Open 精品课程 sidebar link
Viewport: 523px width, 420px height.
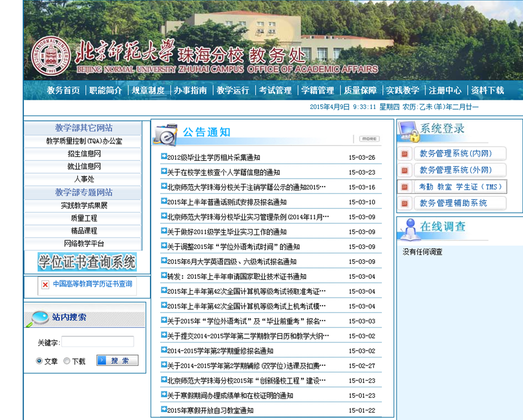point(84,231)
